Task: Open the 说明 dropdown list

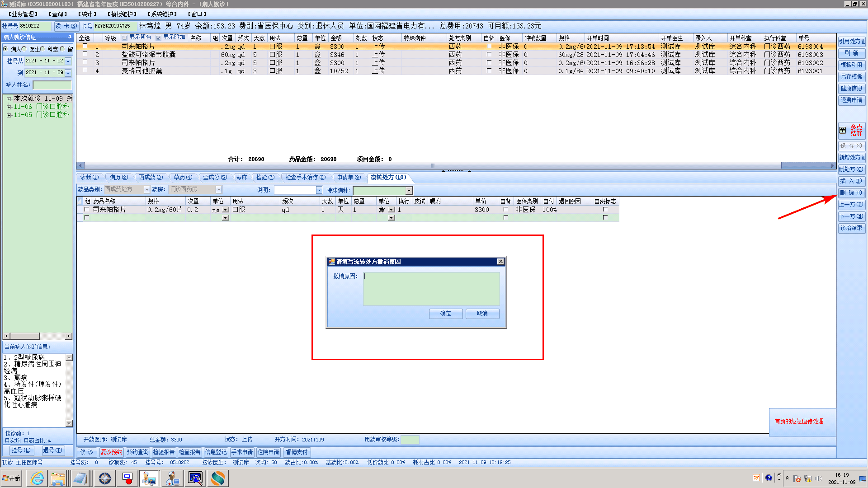Action: [x=319, y=190]
